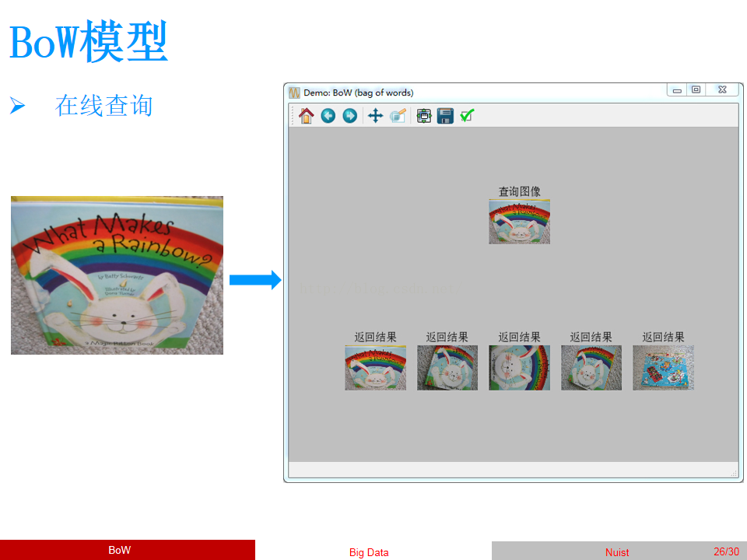
Task: Click the Nuist footer label
Action: point(617,552)
